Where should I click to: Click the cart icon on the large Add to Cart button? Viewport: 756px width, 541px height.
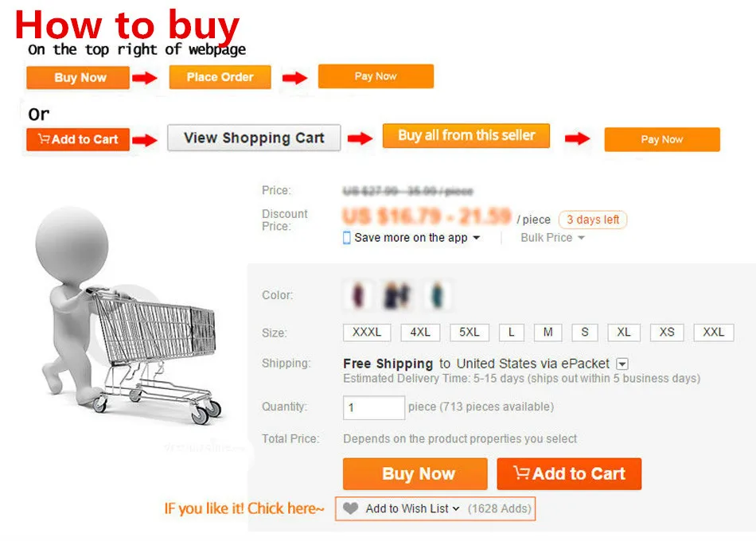pos(521,473)
